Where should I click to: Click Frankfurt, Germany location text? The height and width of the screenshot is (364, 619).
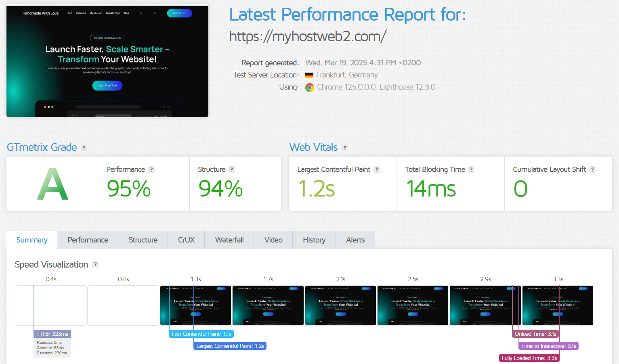coord(347,75)
